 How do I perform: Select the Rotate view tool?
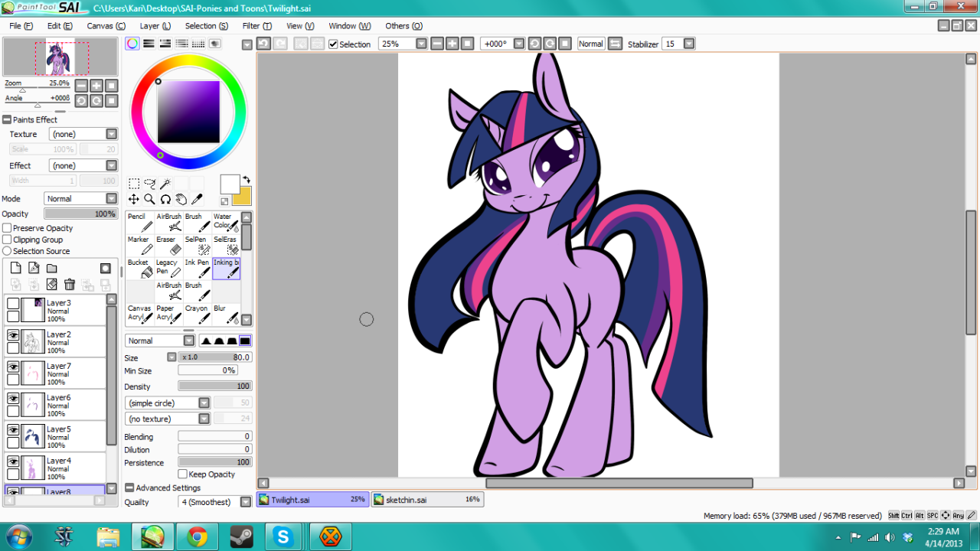pyautogui.click(x=165, y=199)
